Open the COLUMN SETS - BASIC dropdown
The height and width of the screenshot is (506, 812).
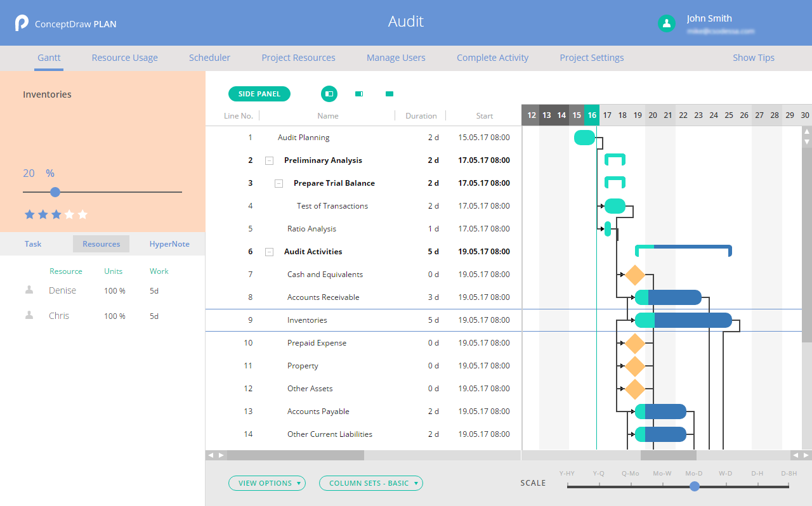point(371,483)
